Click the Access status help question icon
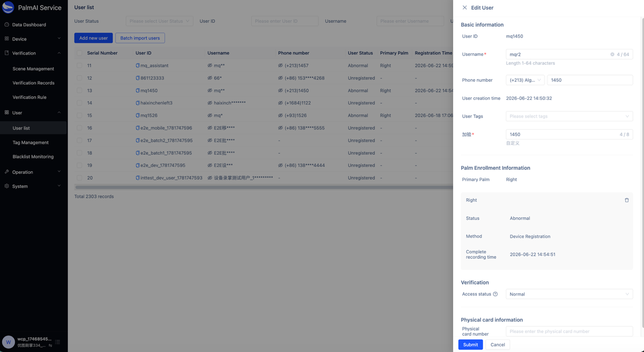Viewport: 644px width, 352px height. (495, 294)
